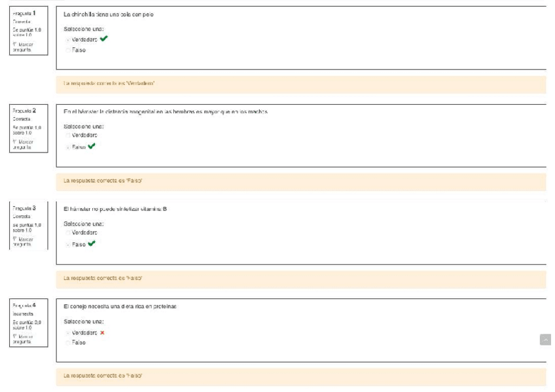Screen dimensions: 555x392
Task: Click the green checkmark beside Verdadero in question 1
Action: point(103,39)
